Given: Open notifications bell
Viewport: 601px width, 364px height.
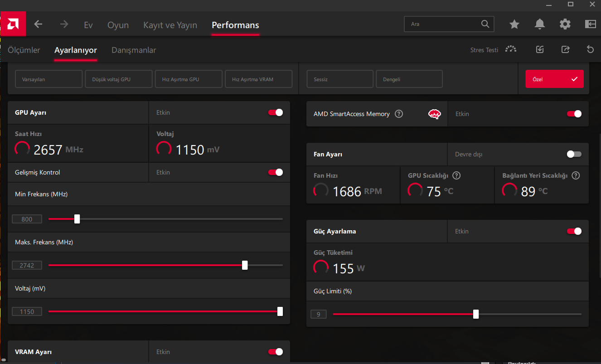Looking at the screenshot, I should click(540, 24).
